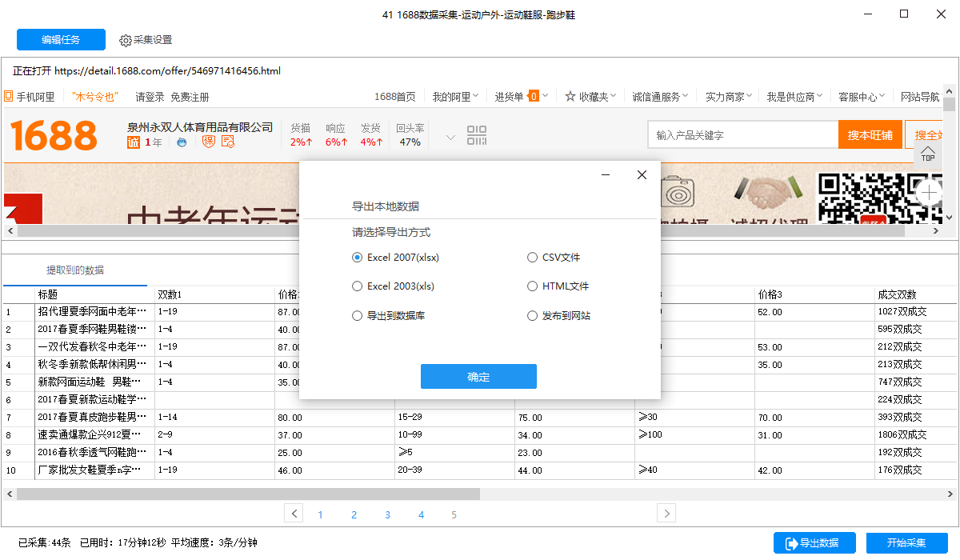The image size is (960, 560).
Task: Start collection with 开始采集 button
Action: pyautogui.click(x=906, y=543)
